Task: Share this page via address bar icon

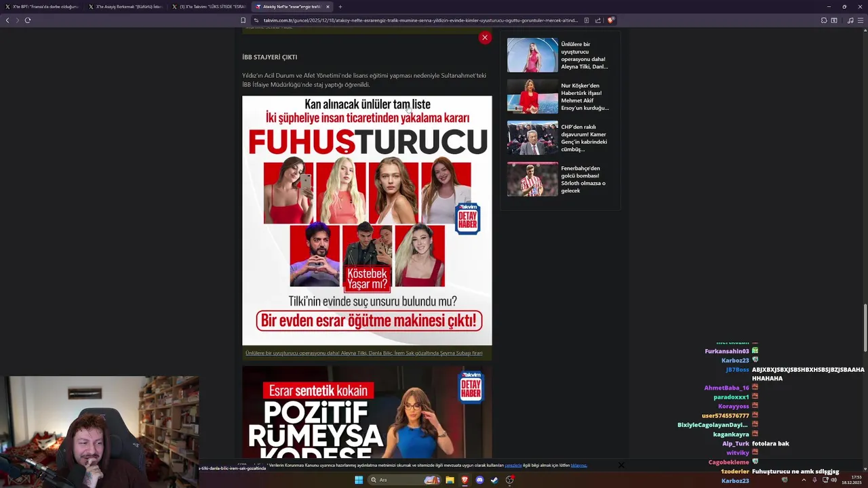Action: tap(598, 20)
